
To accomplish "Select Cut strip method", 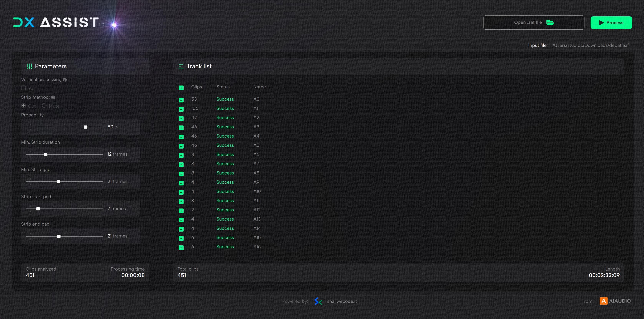I will 23,106.
